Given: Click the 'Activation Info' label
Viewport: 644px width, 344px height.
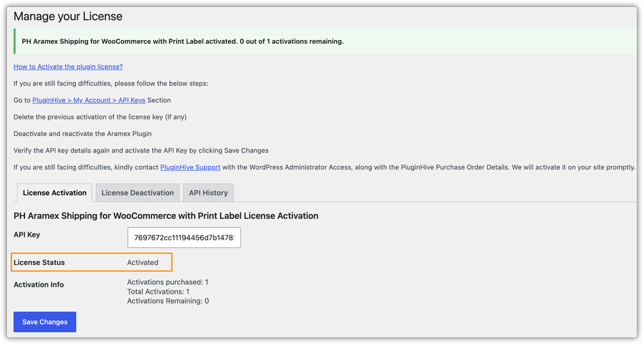Looking at the screenshot, I should tap(39, 284).
